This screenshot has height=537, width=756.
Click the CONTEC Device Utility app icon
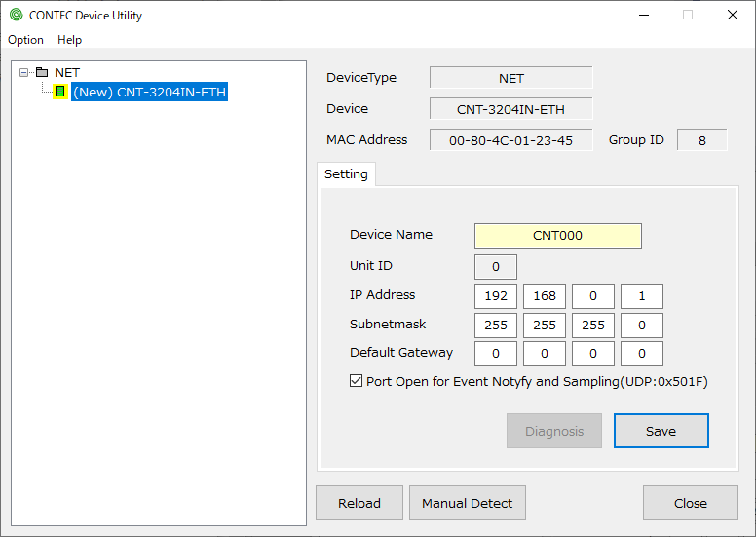[x=16, y=15]
